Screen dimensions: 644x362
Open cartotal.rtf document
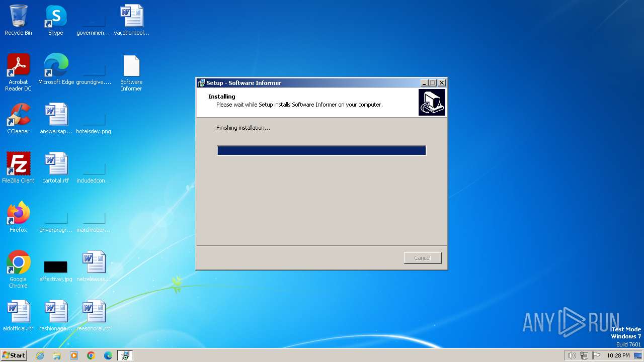point(56,168)
